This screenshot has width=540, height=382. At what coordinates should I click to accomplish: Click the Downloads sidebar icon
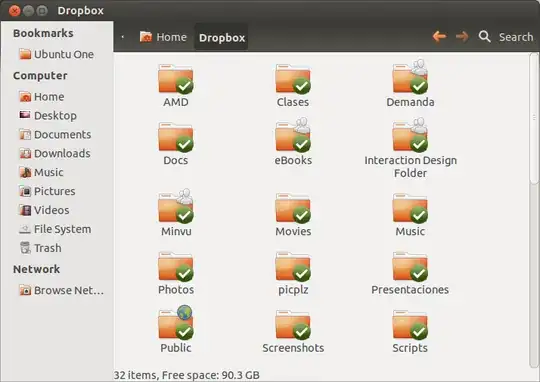pyautogui.click(x=25, y=153)
